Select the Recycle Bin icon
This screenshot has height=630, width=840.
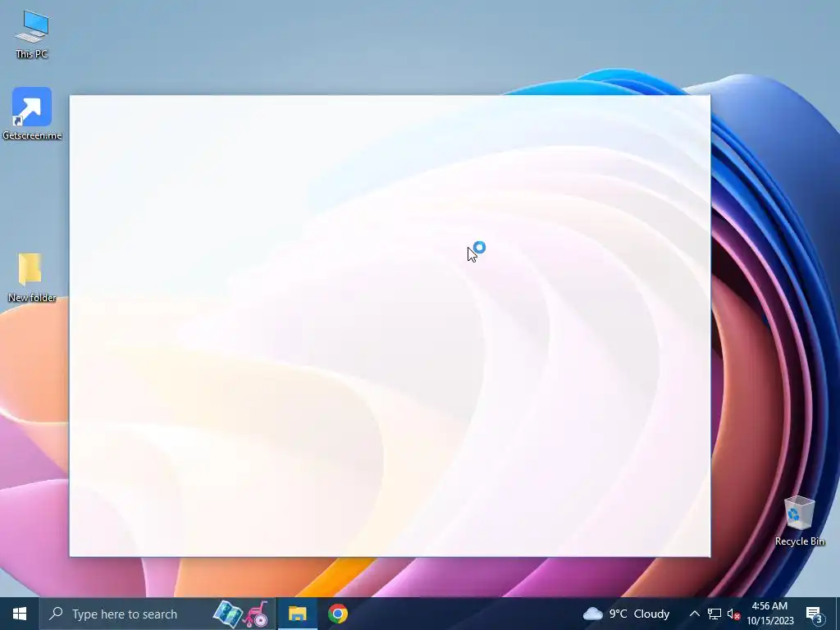(799, 521)
